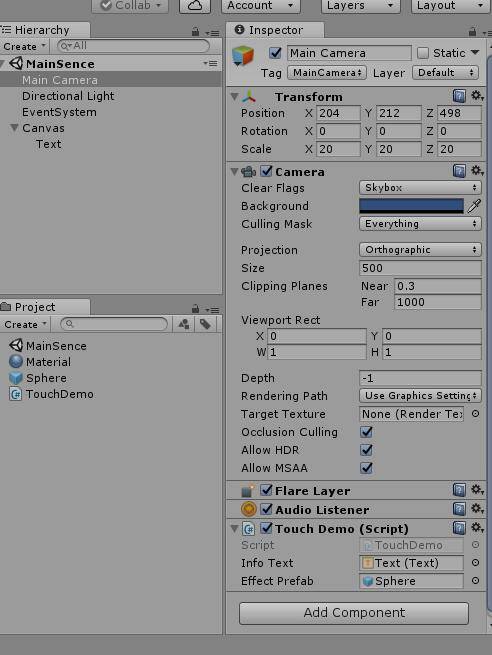Collapse the Canvas tree node
Image resolution: width=492 pixels, height=655 pixels.
point(14,128)
